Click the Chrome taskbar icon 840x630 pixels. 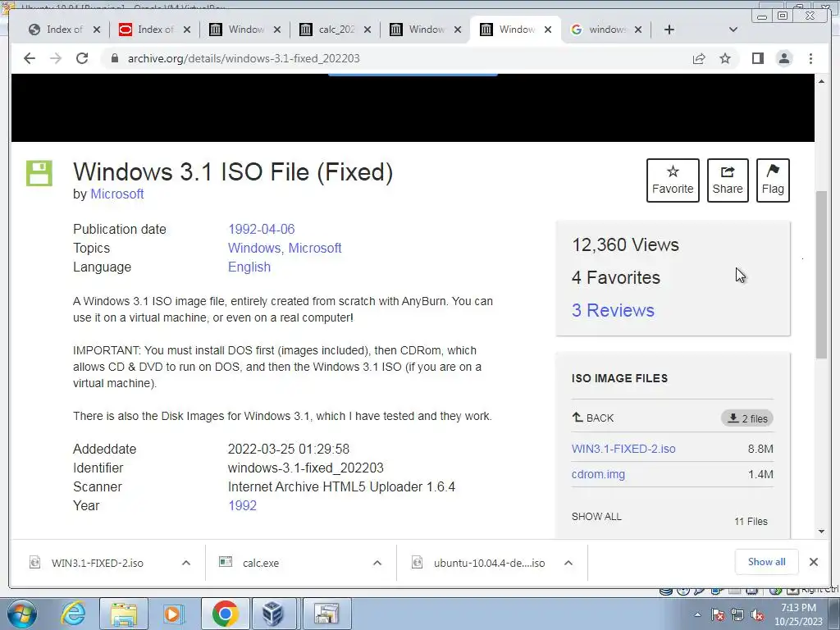[225, 614]
